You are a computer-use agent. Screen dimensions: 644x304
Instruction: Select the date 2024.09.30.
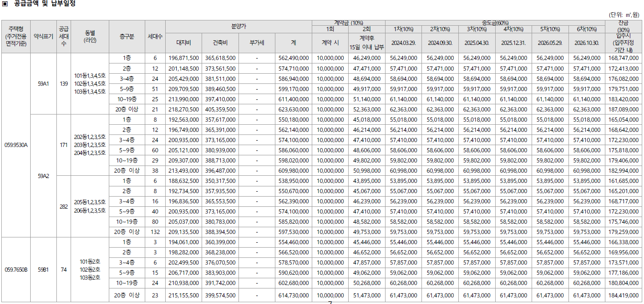point(440,43)
